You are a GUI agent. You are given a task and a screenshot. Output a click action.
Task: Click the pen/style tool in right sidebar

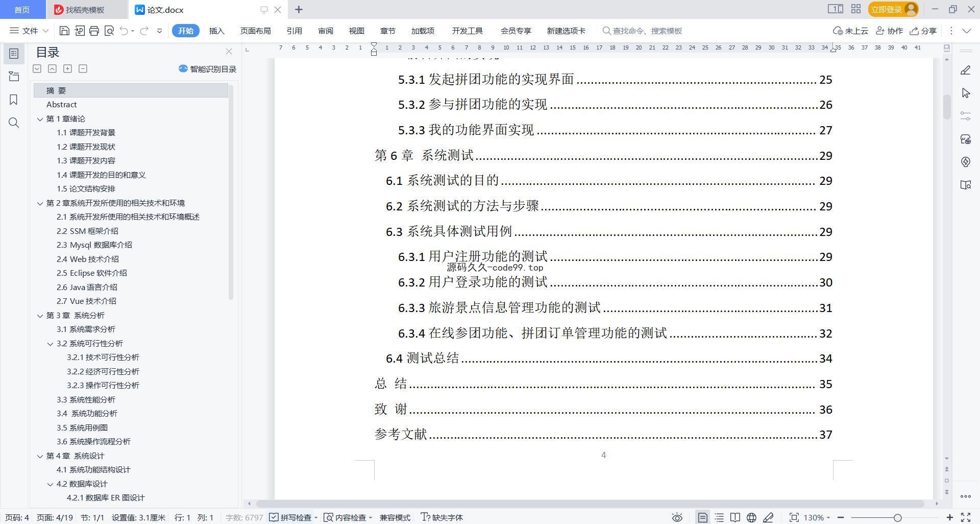coord(965,70)
